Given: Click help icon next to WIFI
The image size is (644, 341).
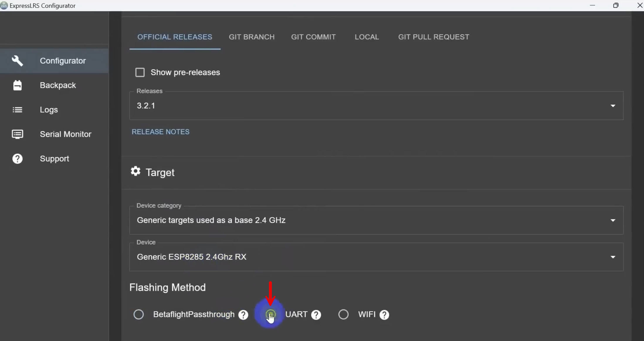Looking at the screenshot, I should pyautogui.click(x=384, y=315).
